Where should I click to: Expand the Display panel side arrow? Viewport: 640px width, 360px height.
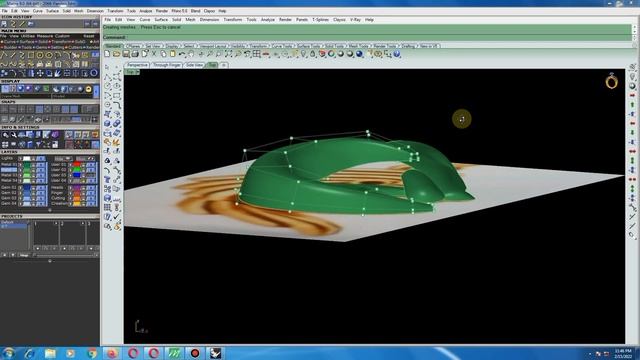pos(96,92)
